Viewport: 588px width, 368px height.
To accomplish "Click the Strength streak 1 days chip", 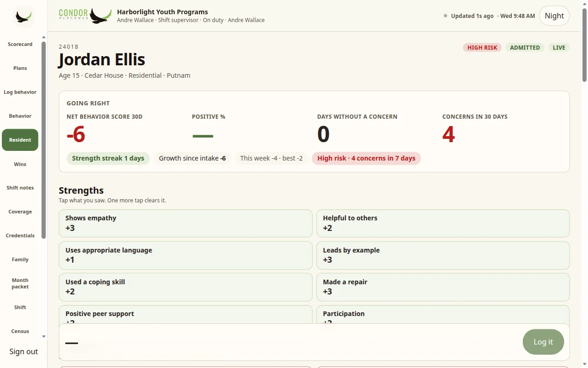I will point(108,158).
